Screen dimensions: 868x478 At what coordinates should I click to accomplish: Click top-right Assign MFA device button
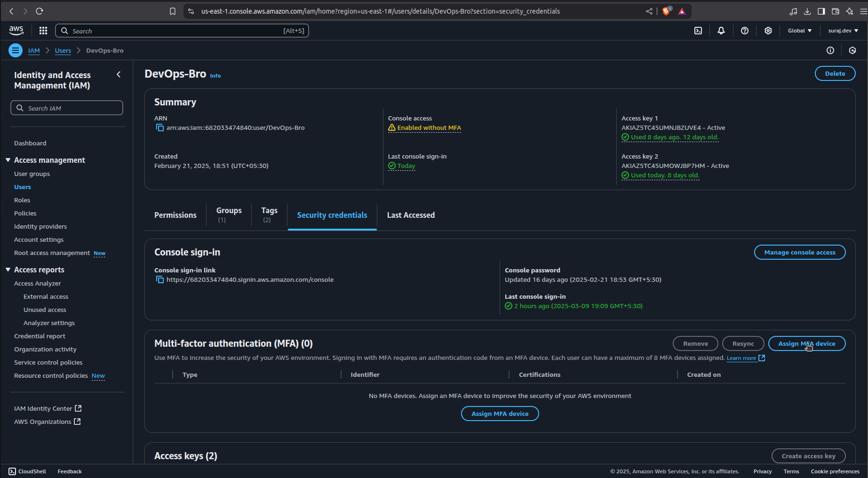807,343
